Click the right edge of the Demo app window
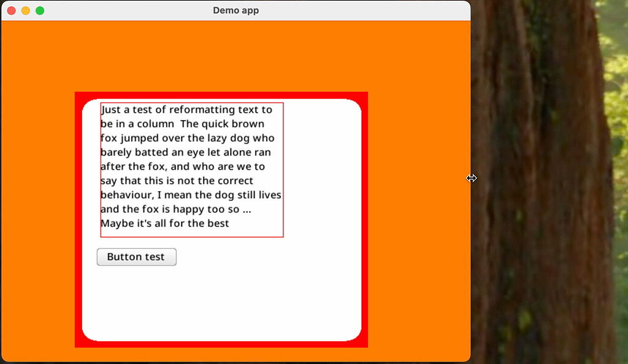The width and height of the screenshot is (628, 364). pyautogui.click(x=470, y=178)
